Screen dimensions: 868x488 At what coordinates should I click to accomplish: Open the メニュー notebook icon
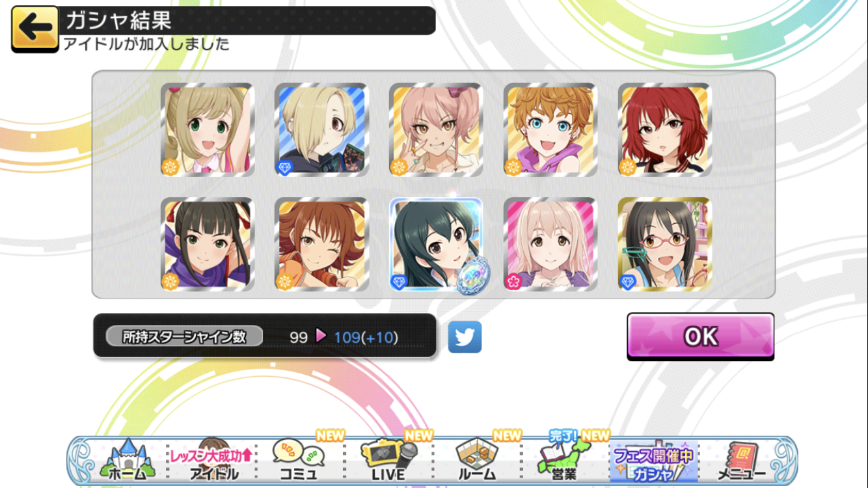742,459
